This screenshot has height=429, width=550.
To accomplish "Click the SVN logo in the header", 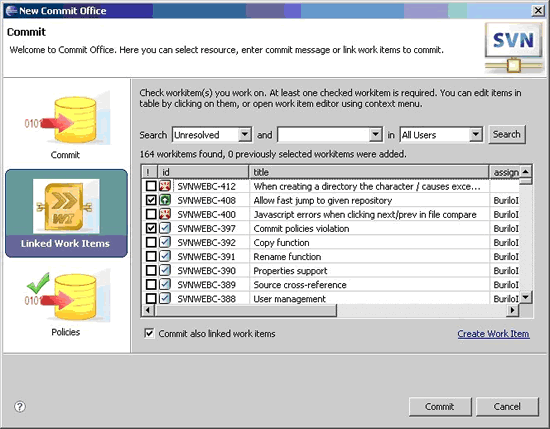I will pos(514,48).
